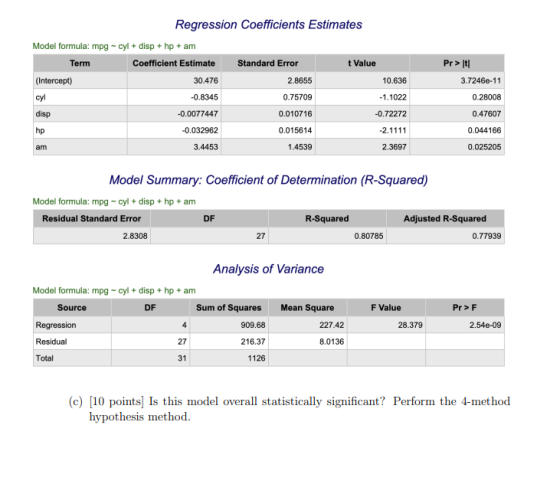
Task: Click the hp standard error 0.015614
Action: [x=295, y=130]
